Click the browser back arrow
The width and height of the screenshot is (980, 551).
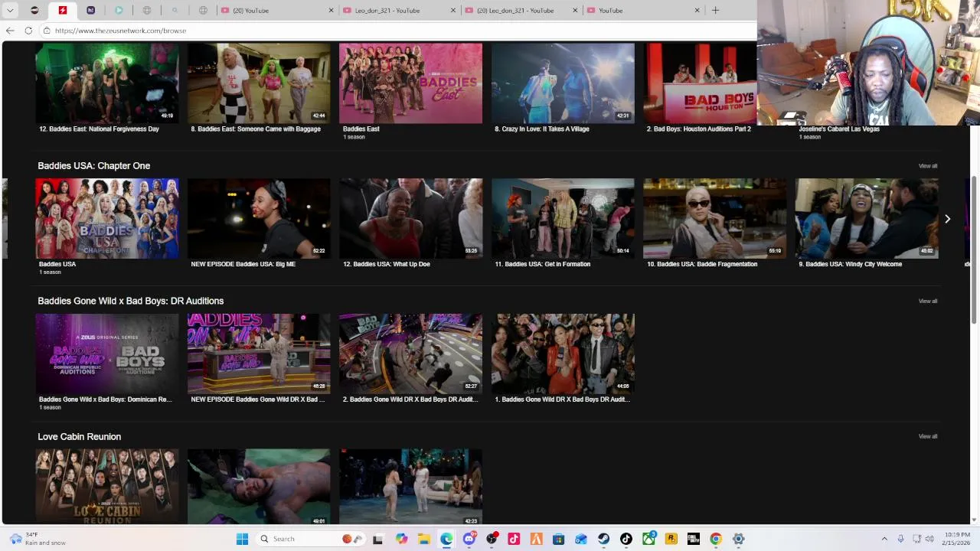tap(10, 31)
